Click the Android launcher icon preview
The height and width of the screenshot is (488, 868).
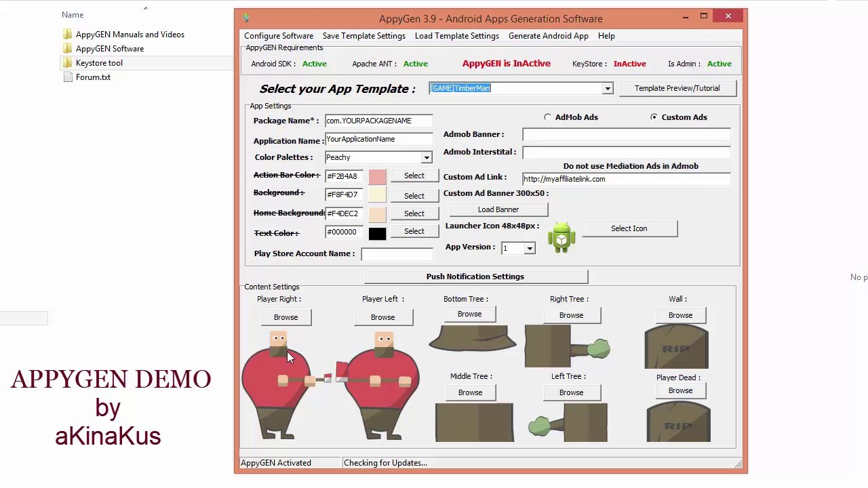561,237
